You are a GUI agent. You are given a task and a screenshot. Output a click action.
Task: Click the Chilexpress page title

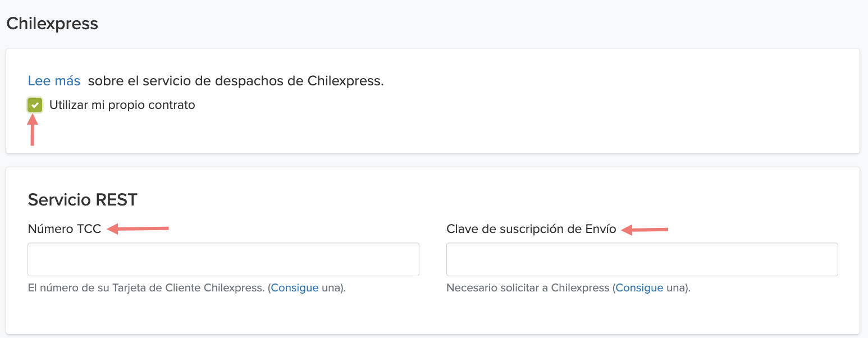coord(52,24)
